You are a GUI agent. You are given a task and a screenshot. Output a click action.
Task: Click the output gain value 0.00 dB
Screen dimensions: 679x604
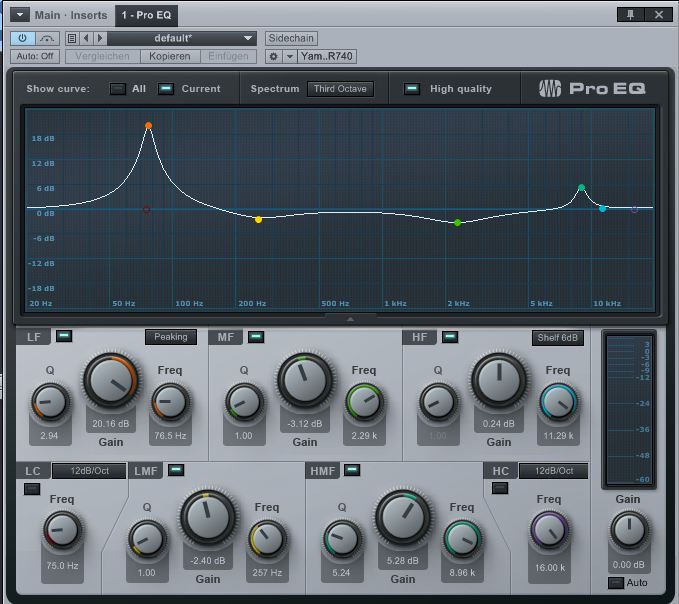(x=629, y=565)
